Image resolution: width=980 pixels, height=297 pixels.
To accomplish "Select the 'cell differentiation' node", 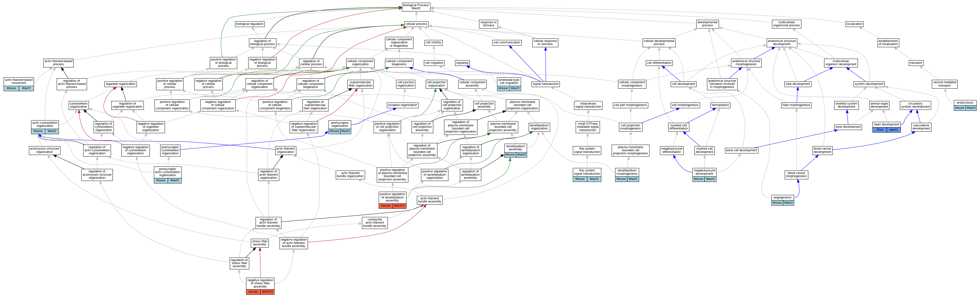I will (x=659, y=63).
